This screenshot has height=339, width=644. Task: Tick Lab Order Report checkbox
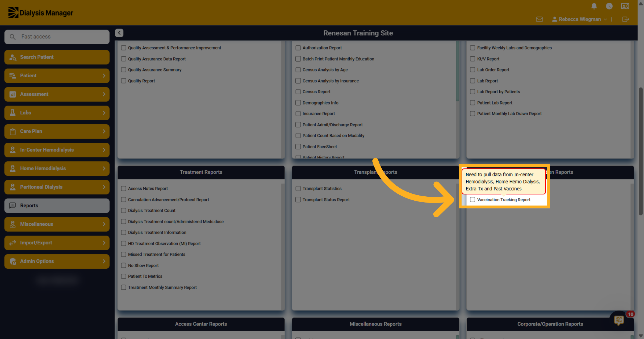(x=473, y=70)
